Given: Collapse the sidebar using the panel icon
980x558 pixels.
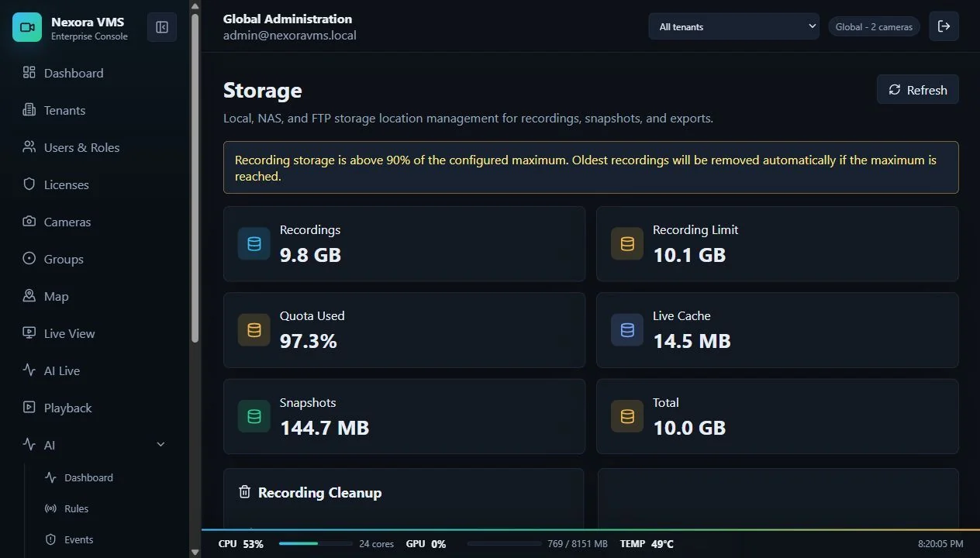Looking at the screenshot, I should click(162, 27).
